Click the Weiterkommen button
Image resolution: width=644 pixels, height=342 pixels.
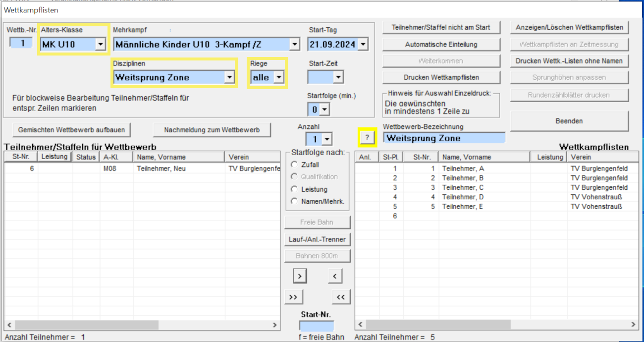[441, 61]
